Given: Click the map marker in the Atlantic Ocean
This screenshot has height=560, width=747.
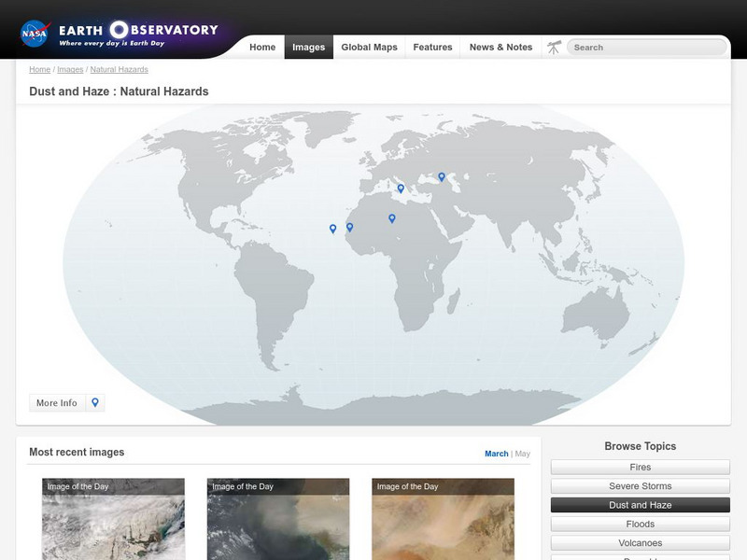Looking at the screenshot, I should [x=332, y=228].
